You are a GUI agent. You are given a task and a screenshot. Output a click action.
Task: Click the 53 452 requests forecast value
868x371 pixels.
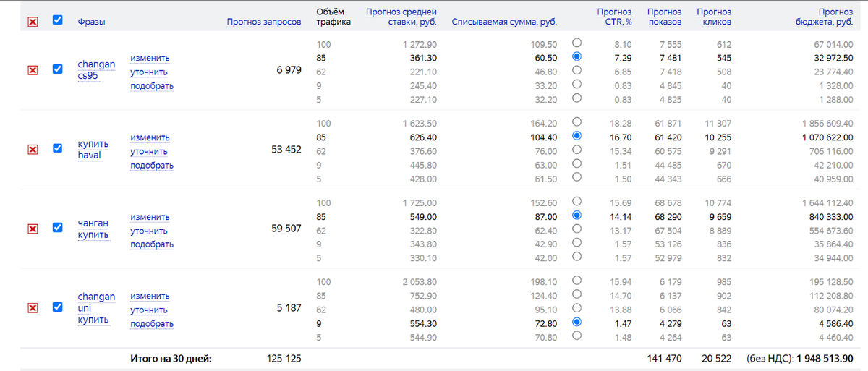pyautogui.click(x=286, y=150)
